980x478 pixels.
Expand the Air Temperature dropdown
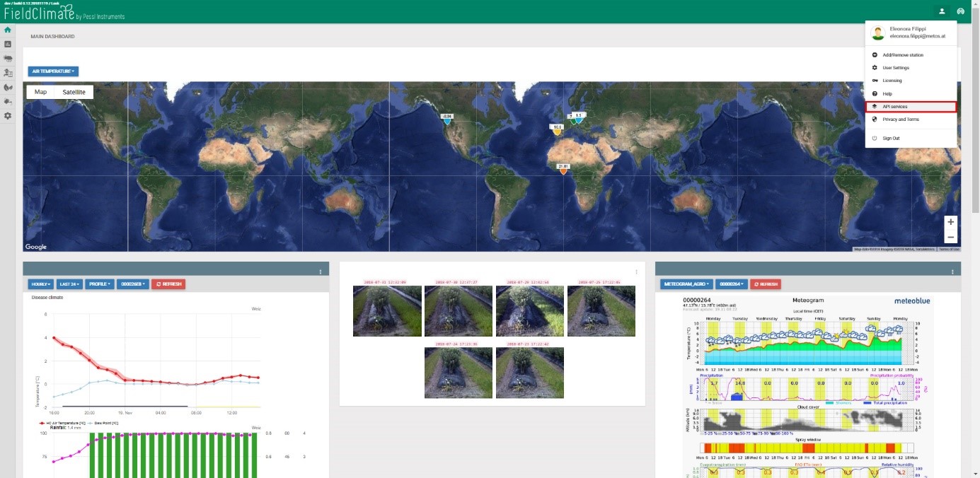(53, 71)
